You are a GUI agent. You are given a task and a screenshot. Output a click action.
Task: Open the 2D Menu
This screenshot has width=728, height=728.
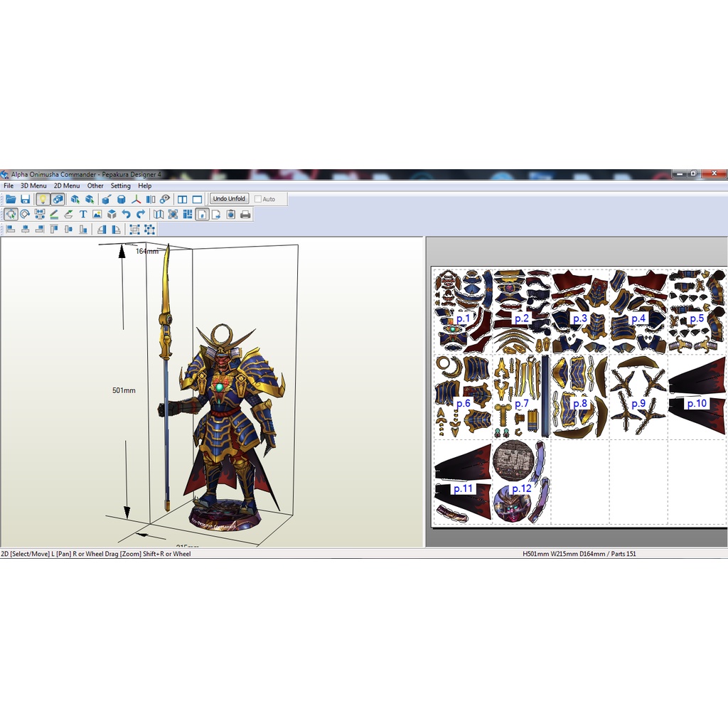click(66, 186)
